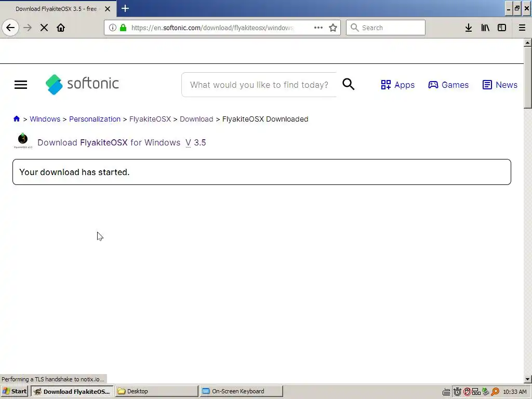Follow the Windows breadcrumb link

[x=45, y=119]
